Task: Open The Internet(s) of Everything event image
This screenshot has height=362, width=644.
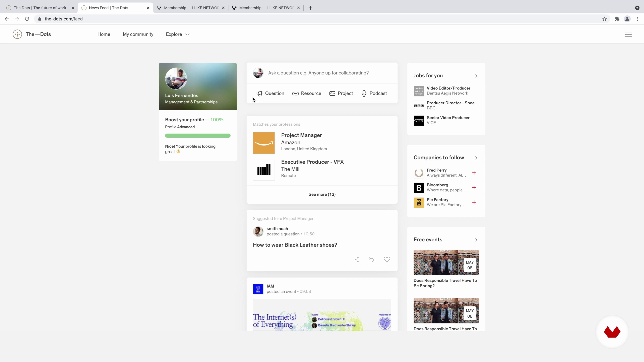Action: (322, 315)
